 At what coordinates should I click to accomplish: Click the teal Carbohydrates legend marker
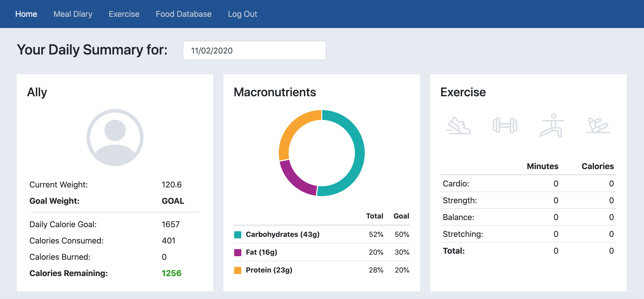click(x=238, y=234)
